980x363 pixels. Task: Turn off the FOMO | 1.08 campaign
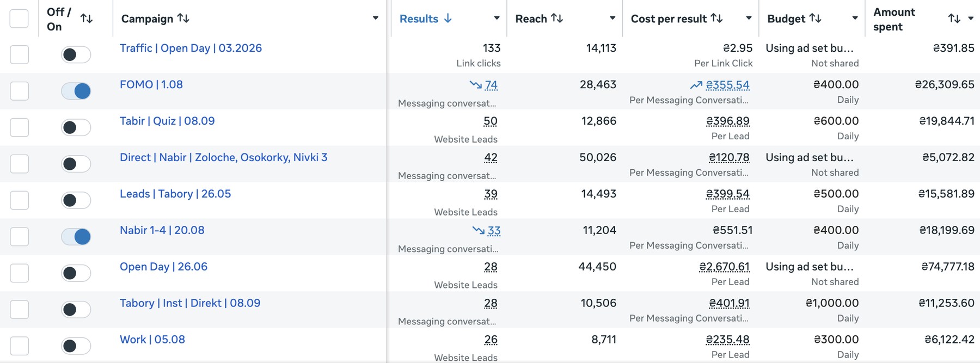[76, 91]
